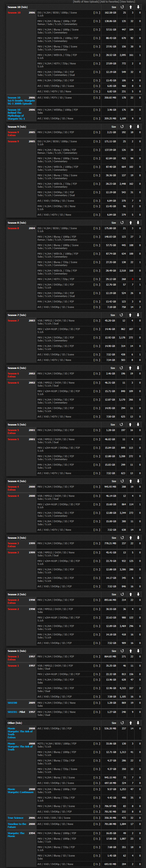Download the 171.11 GB Season 9 ISO torrent
Viewport: 146px width, 868px height.
97,142
